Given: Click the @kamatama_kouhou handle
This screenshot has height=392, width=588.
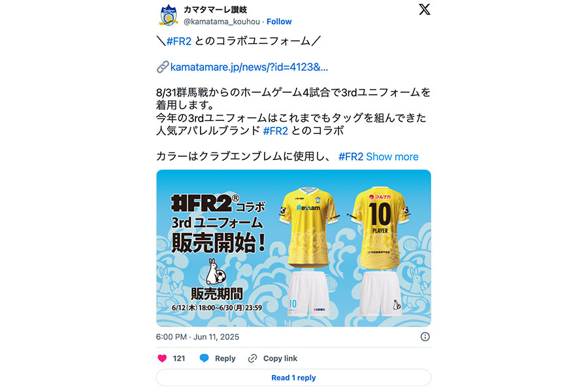Looking at the screenshot, I should [221, 22].
